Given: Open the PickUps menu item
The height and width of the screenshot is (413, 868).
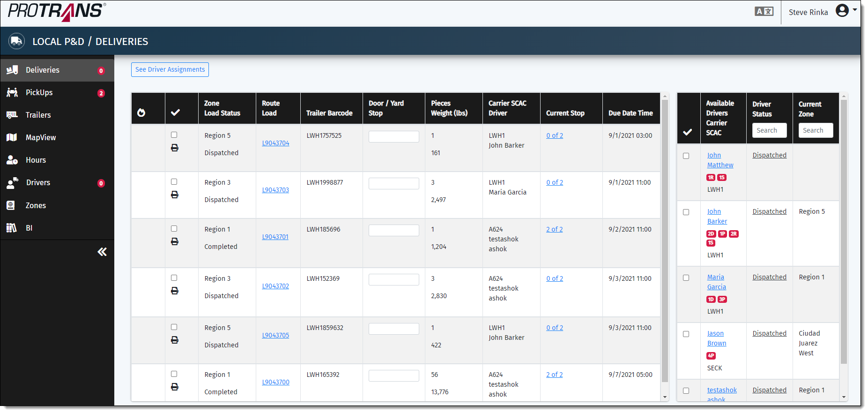Looking at the screenshot, I should pos(39,92).
